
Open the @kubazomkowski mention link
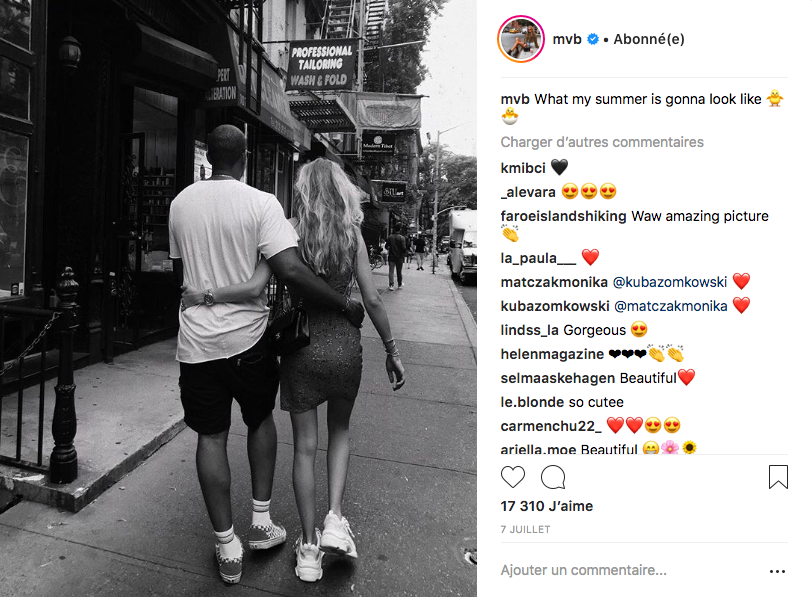tap(670, 282)
